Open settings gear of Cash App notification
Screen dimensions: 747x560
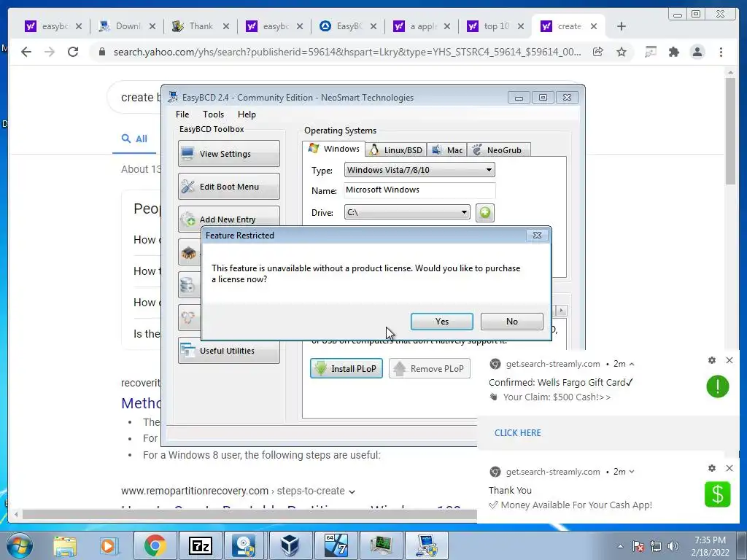click(712, 468)
